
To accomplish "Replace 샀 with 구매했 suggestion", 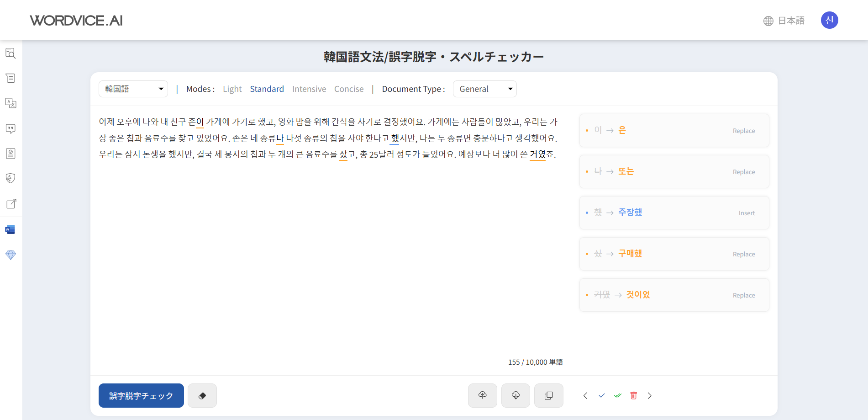I will (743, 254).
